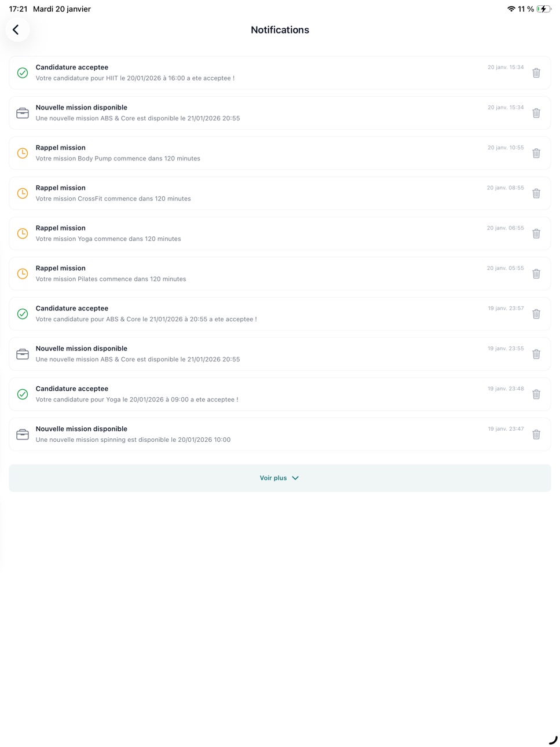Go back using the back arrow
The image size is (560, 747).
pyautogui.click(x=16, y=30)
